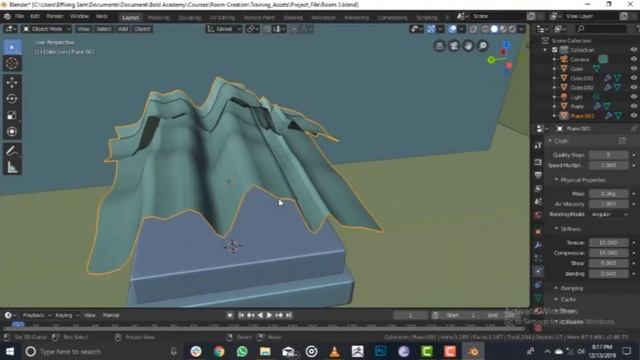
Task: Click the Mass value field
Action: (x=608, y=193)
